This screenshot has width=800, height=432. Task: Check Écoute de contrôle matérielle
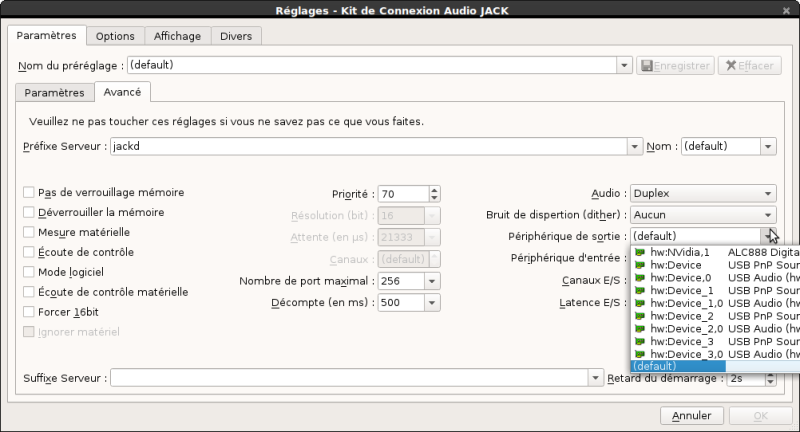point(29,292)
